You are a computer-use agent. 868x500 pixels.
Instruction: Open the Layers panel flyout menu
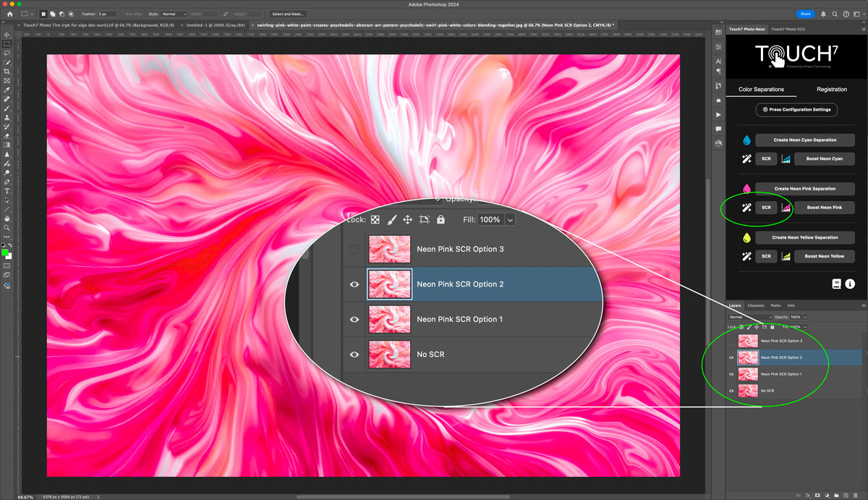point(864,305)
